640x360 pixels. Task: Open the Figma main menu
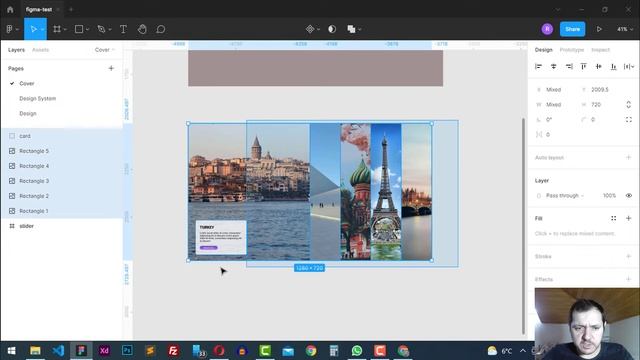point(10,29)
